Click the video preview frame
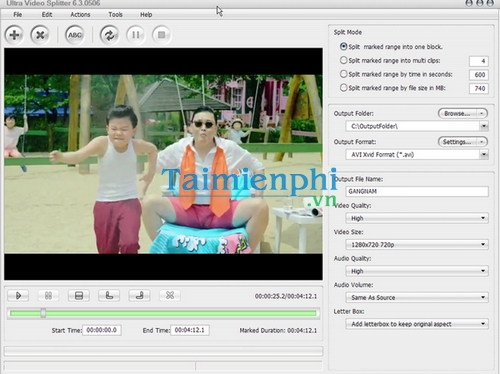The image size is (500, 374). pyautogui.click(x=163, y=164)
